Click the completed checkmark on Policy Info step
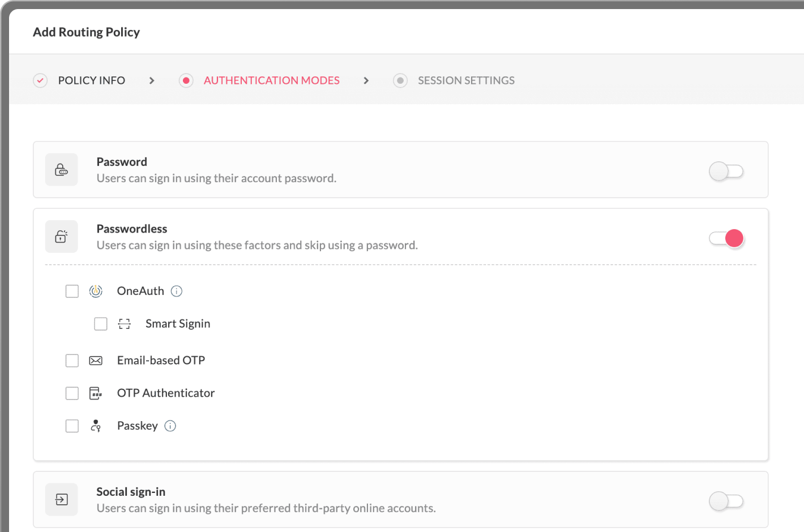Viewport: 804px width, 532px height. point(40,80)
